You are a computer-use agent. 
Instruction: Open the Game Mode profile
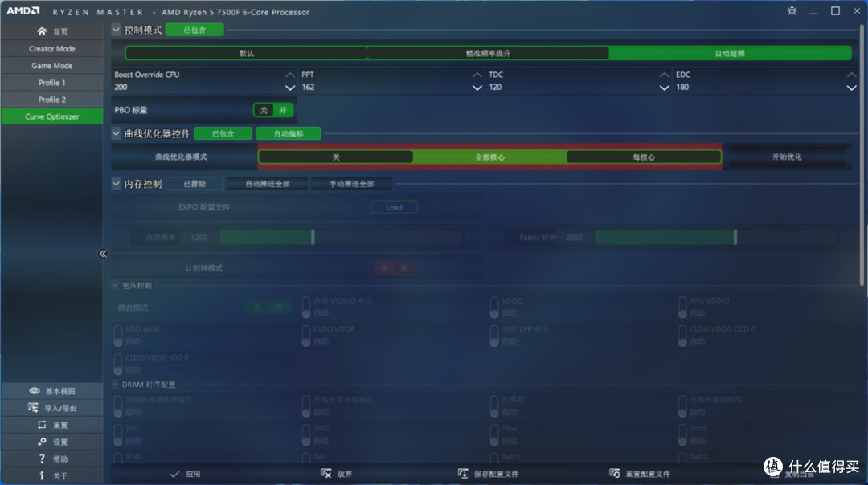coord(52,66)
